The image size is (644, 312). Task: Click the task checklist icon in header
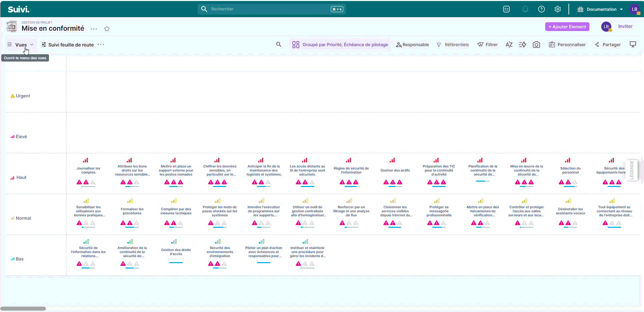coord(506,9)
